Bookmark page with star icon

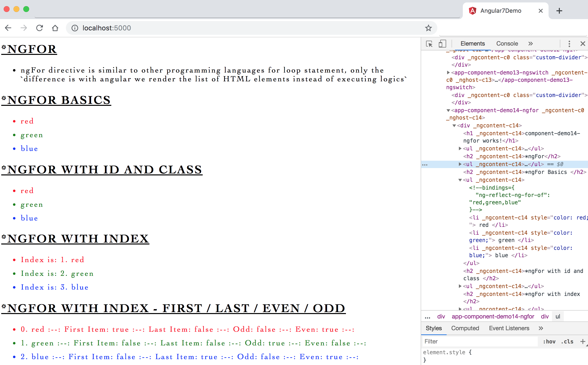point(428,28)
